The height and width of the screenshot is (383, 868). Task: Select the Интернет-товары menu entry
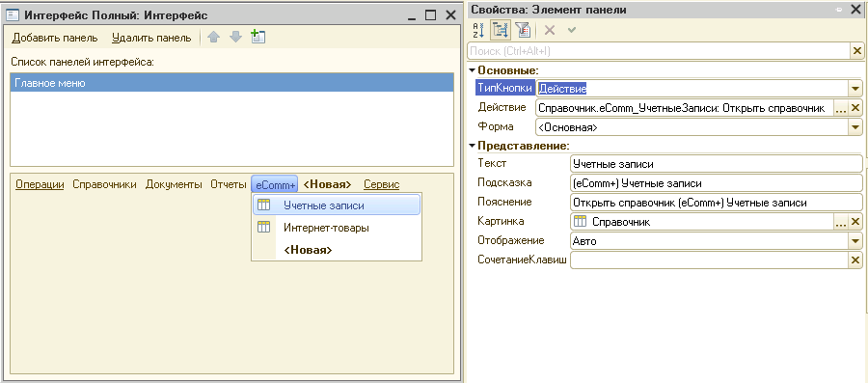[x=337, y=228]
